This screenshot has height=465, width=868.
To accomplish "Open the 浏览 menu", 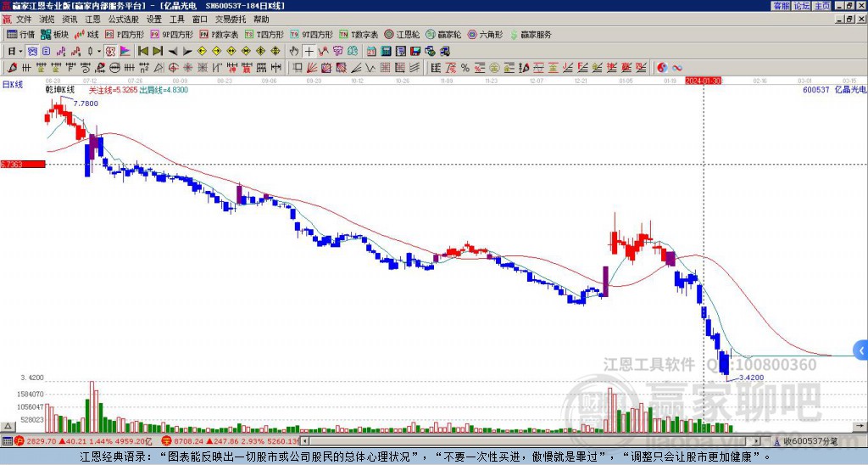I will (x=47, y=20).
